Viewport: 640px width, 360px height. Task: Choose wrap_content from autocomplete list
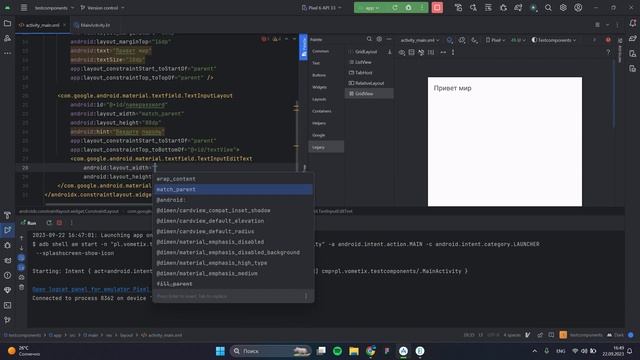(x=233, y=179)
